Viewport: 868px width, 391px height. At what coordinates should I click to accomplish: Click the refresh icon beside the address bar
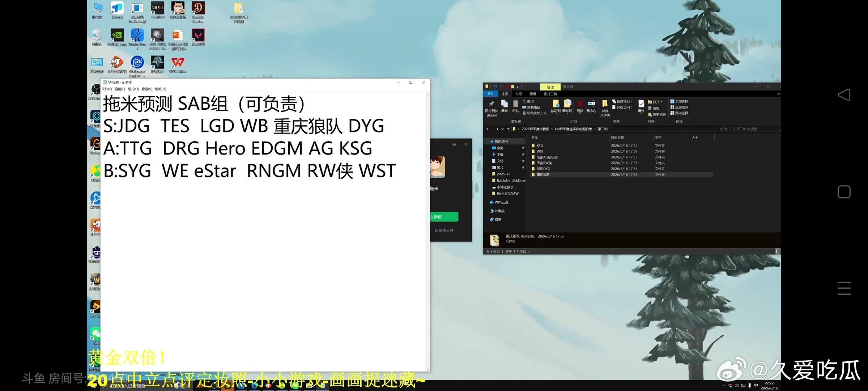[726, 129]
